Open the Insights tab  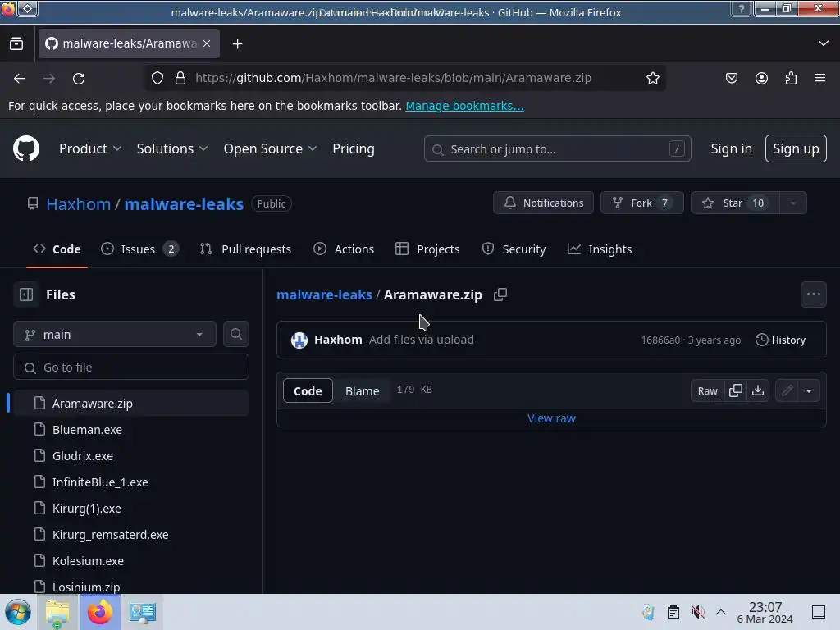coord(600,249)
